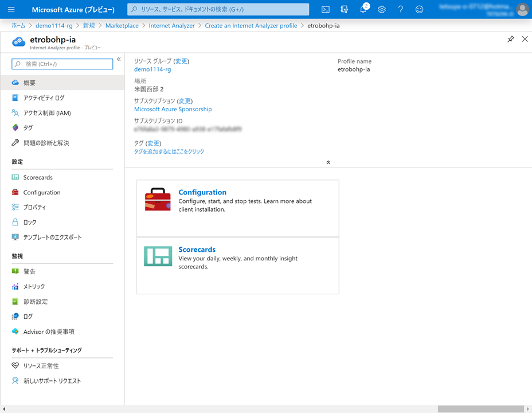
Task: Click the directory and subscription filter icon
Action: pyautogui.click(x=344, y=9)
